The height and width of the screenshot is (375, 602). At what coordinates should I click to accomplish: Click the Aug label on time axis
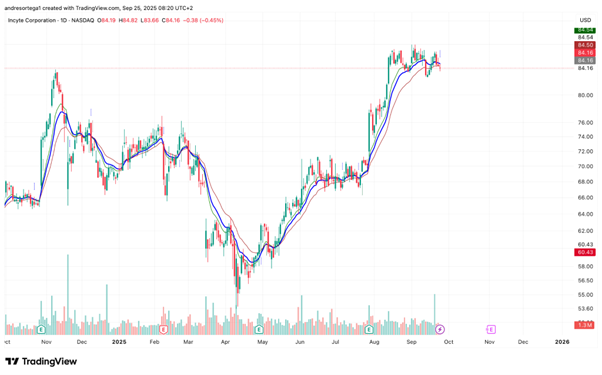[x=374, y=342]
